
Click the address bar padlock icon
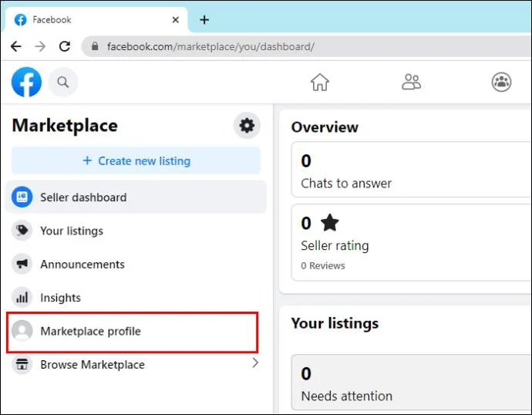pyautogui.click(x=95, y=46)
